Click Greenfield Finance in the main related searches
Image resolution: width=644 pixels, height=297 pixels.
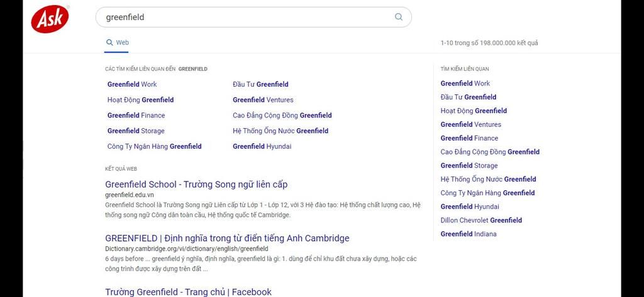(x=136, y=116)
